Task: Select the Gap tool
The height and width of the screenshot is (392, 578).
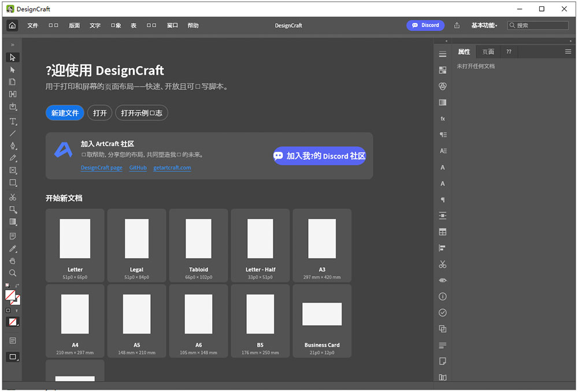Action: point(13,94)
